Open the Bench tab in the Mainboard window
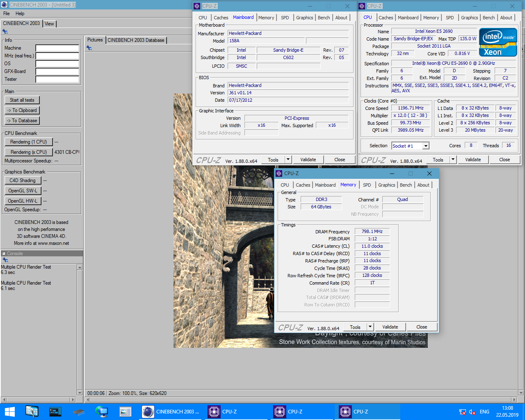525x420 pixels. [324, 18]
